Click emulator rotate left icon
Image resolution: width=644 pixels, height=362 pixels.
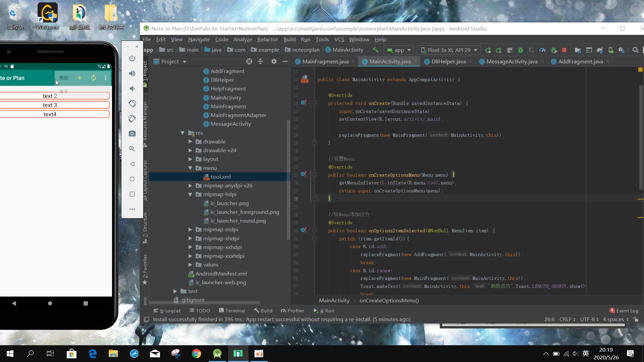132,104
